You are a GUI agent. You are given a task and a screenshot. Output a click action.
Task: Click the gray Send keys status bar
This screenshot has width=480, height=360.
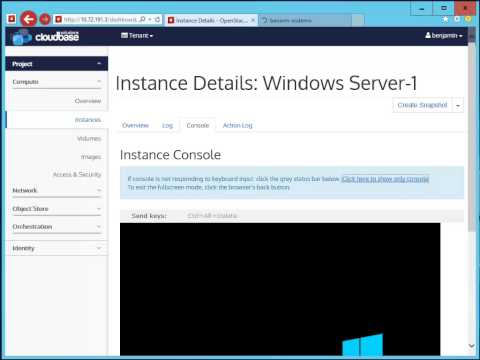[292, 216]
